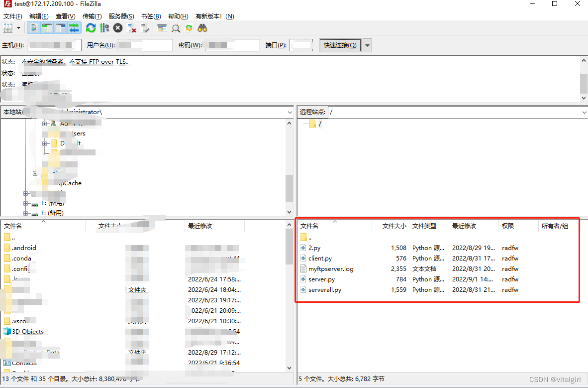Image resolution: width=588 pixels, height=388 pixels.
Task: Toggle local directory tree display
Action: [x=47, y=28]
